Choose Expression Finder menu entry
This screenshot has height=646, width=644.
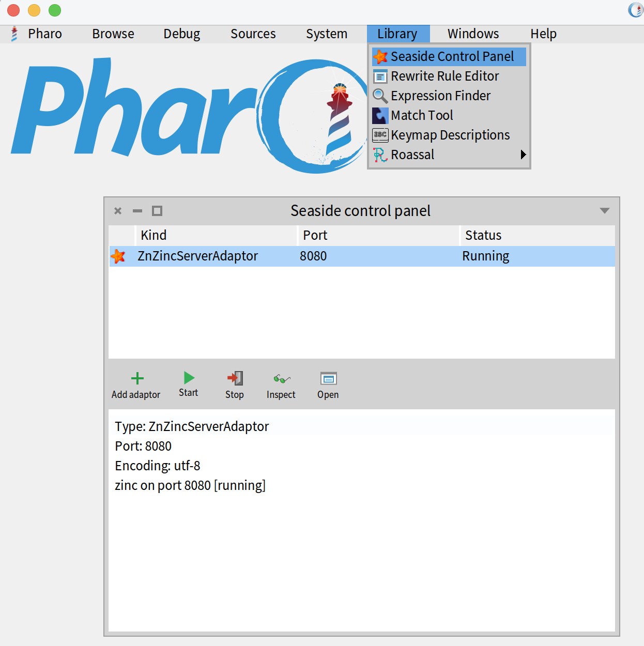point(449,96)
